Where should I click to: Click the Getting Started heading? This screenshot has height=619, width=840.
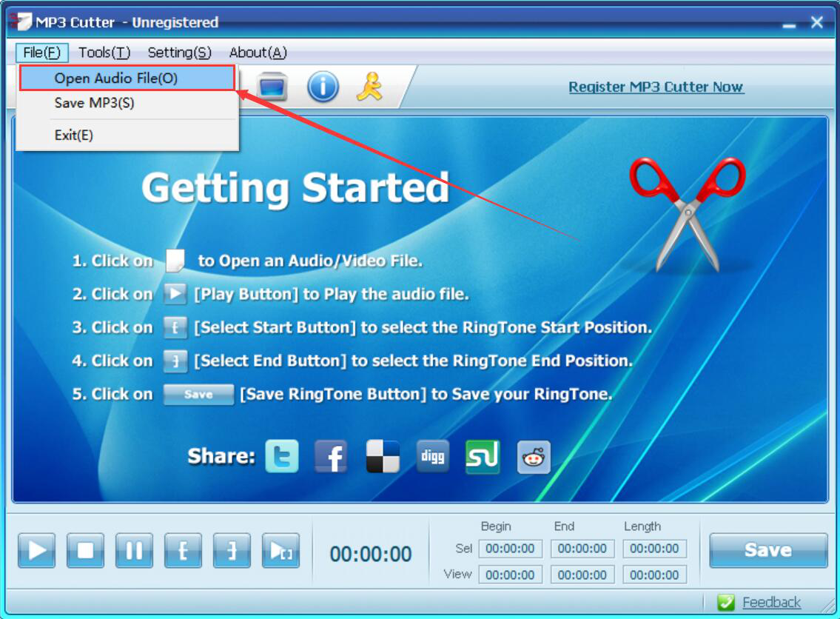[295, 188]
